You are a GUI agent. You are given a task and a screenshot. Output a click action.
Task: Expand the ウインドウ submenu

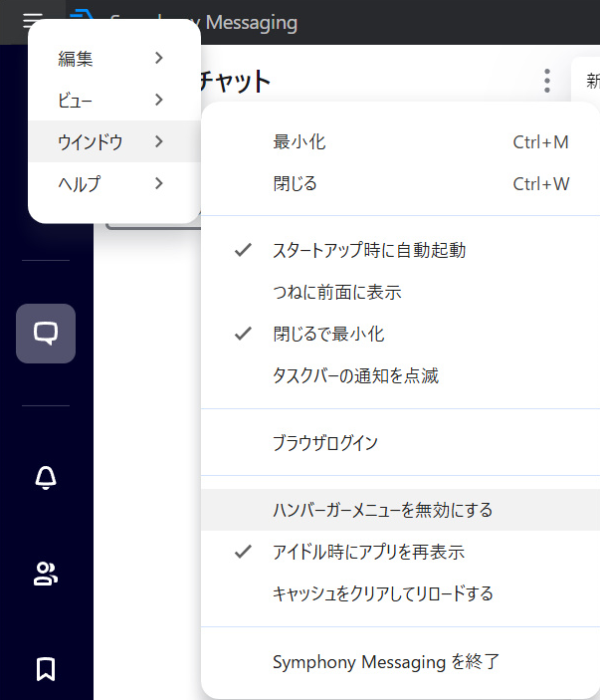(x=114, y=141)
